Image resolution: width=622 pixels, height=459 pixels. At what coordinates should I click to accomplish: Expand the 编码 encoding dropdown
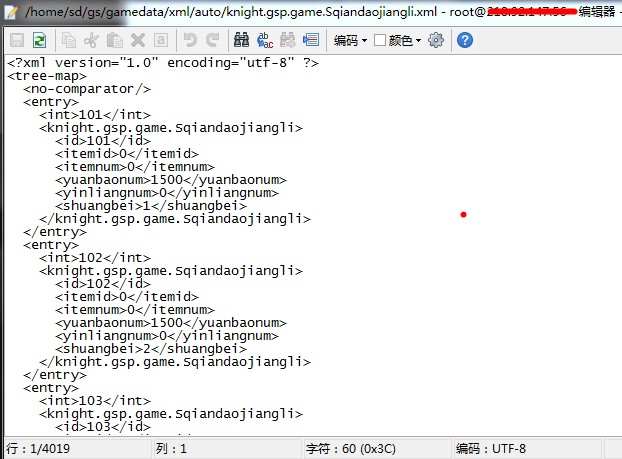point(350,41)
